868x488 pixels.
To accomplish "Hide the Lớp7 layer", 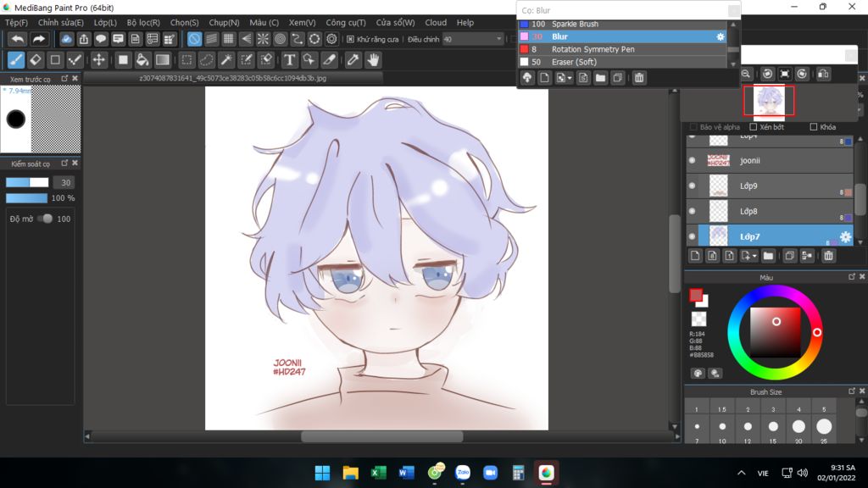I will [x=692, y=236].
